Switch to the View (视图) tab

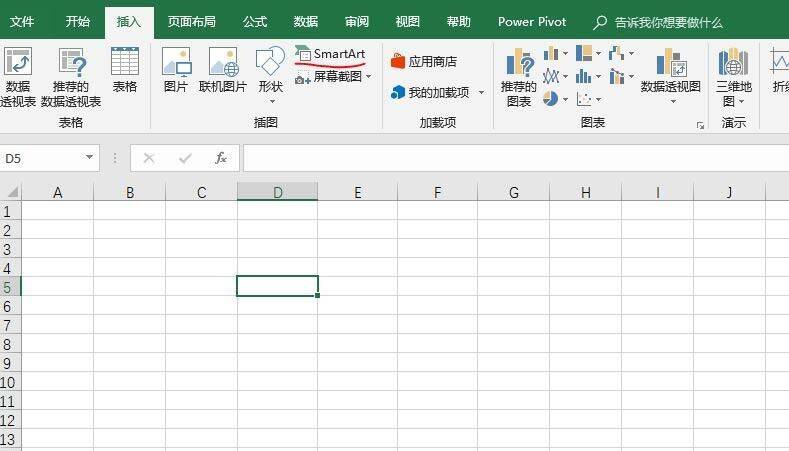coord(408,22)
